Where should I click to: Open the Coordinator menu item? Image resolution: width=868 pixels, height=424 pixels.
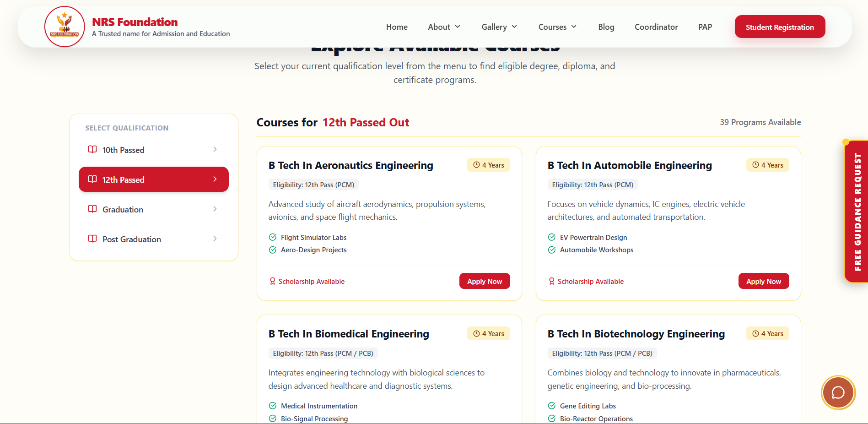(656, 27)
